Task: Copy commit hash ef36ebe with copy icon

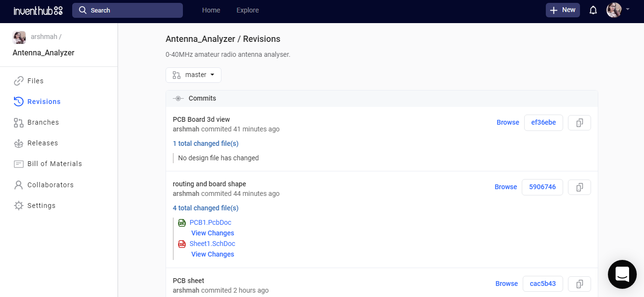Action: point(580,123)
